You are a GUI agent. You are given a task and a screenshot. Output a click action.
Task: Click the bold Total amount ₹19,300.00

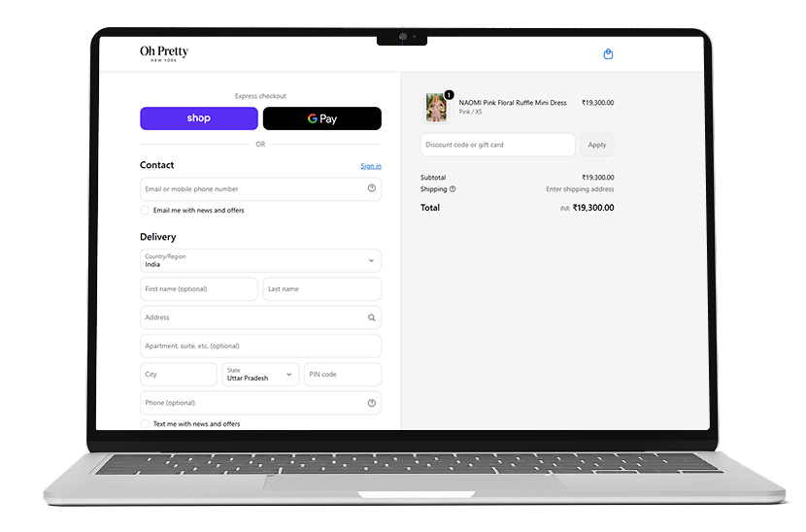[x=593, y=208]
